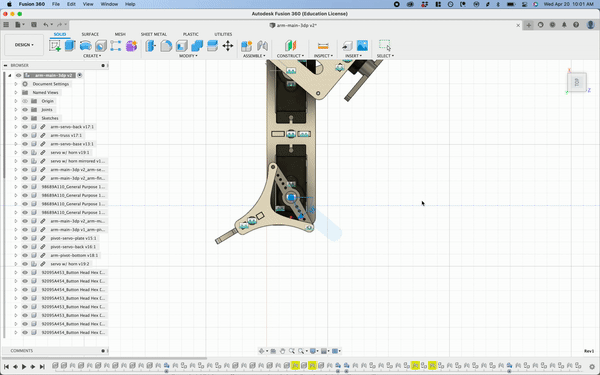
Task: Select the Press Pull tool
Action: coord(150,46)
